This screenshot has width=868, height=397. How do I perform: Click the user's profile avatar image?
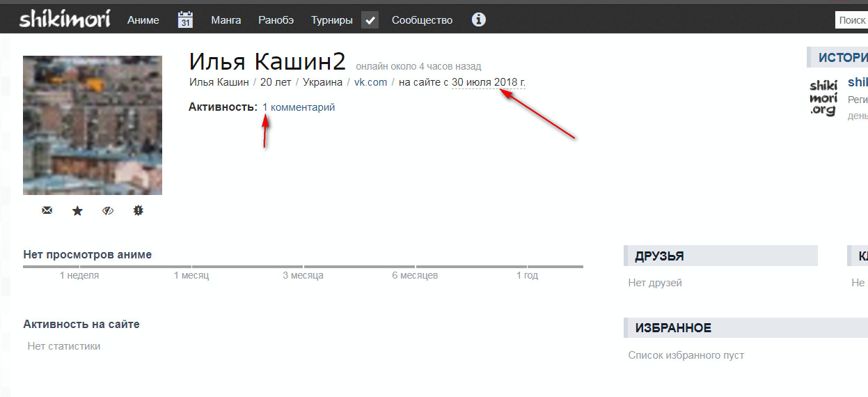click(x=93, y=125)
